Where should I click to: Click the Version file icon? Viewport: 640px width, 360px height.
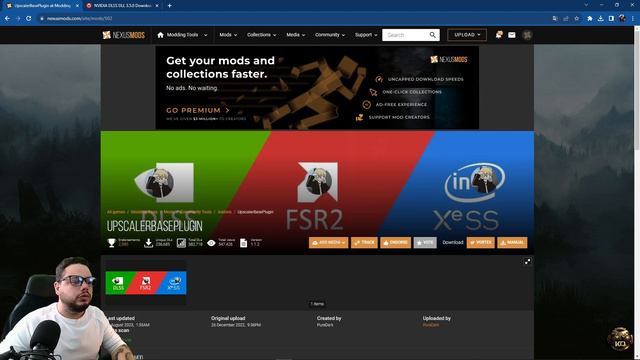244,243
